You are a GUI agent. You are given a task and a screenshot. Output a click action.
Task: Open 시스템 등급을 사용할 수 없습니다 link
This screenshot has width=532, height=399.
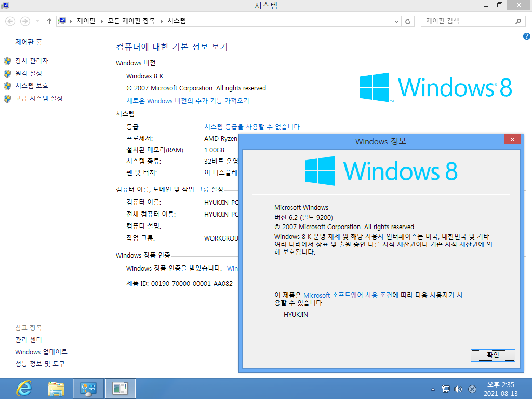pos(252,127)
